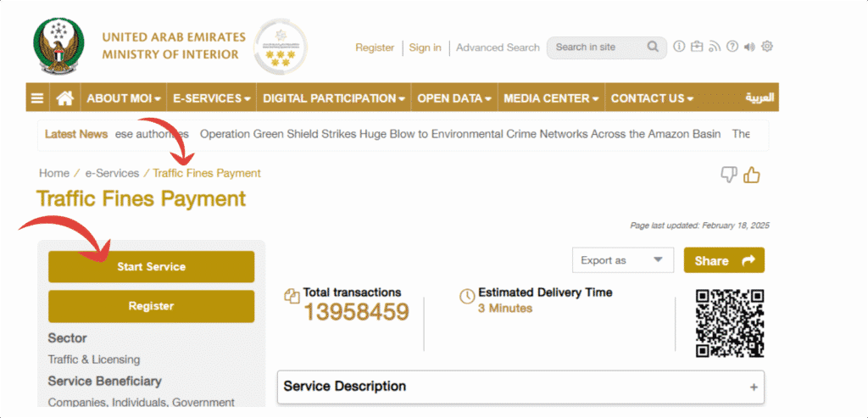
Task: Open the E-SERVICES dropdown menu
Action: (x=211, y=98)
